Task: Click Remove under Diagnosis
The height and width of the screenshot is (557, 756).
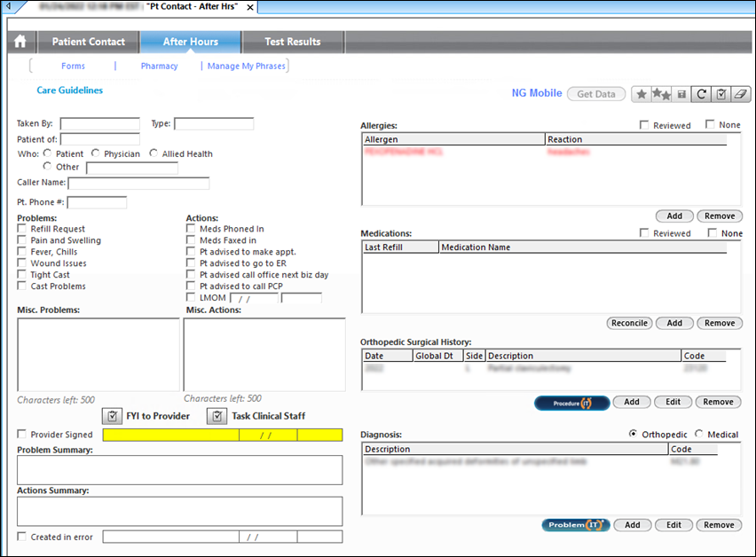Action: tap(719, 525)
